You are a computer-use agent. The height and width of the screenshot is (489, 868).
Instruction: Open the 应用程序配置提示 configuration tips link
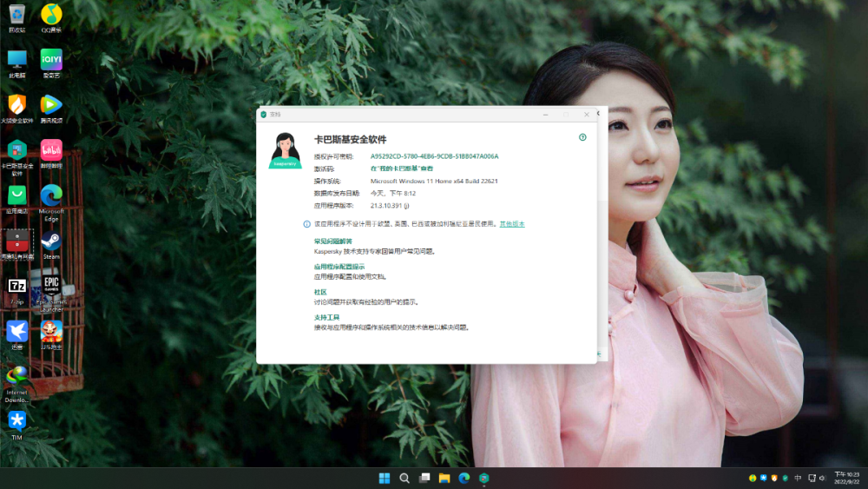point(339,267)
